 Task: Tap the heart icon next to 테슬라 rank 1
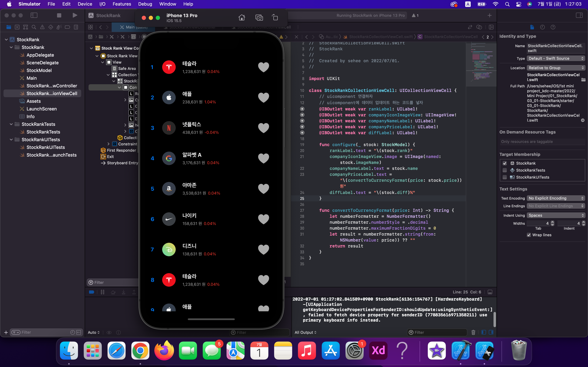click(263, 67)
